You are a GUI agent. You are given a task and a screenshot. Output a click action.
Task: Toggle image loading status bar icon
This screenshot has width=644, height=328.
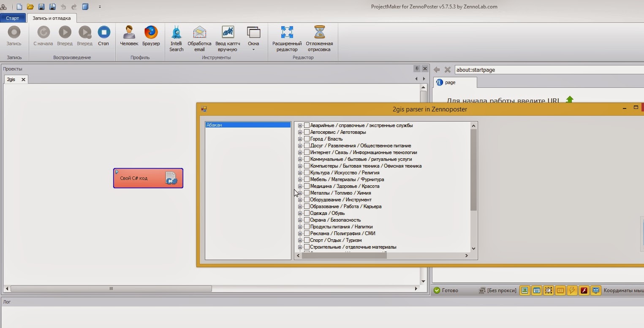[x=524, y=290]
